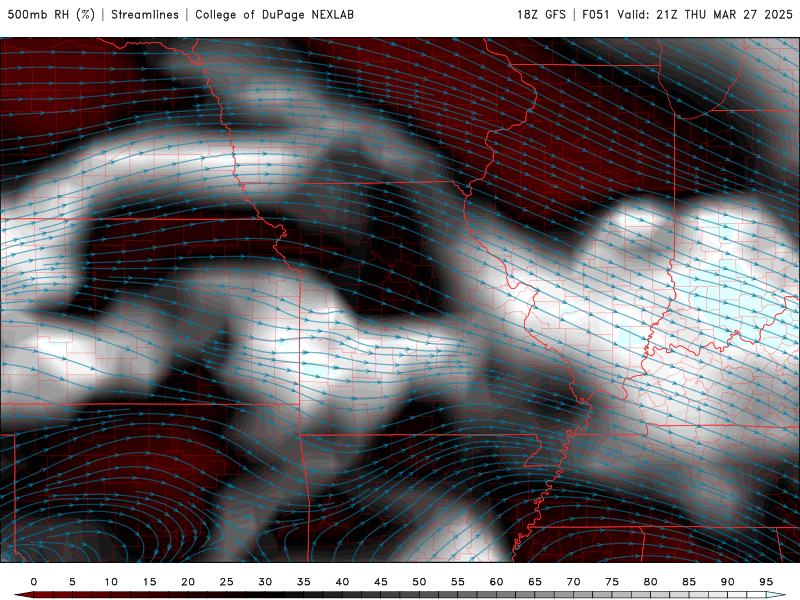The image size is (800, 600).
Task: Click the '5' value on color scale
Action: [72, 582]
